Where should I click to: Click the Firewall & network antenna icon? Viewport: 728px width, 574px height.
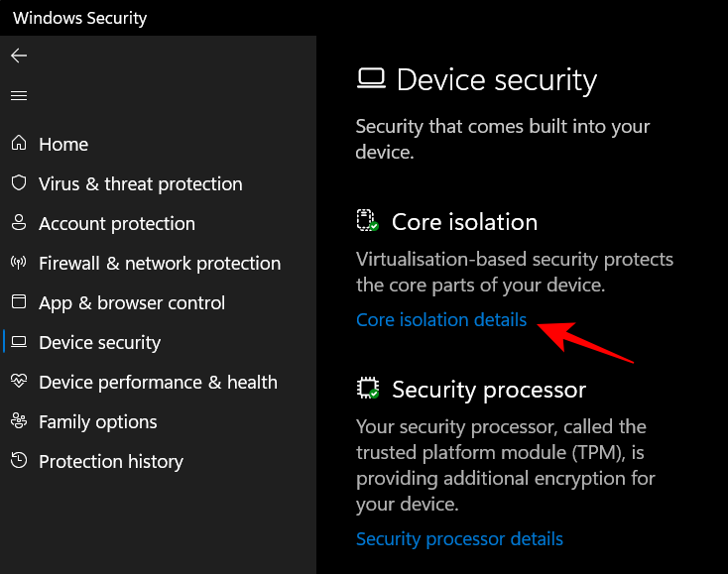point(19,263)
